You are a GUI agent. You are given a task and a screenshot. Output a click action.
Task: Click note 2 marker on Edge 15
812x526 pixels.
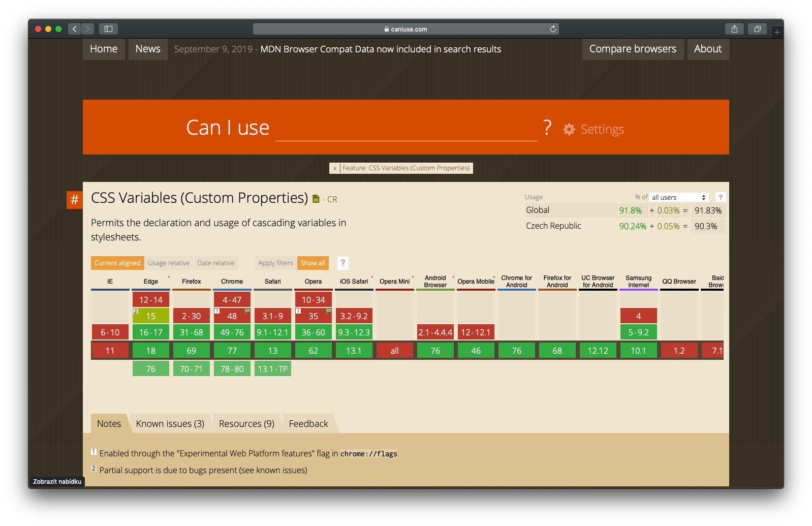[136, 311]
